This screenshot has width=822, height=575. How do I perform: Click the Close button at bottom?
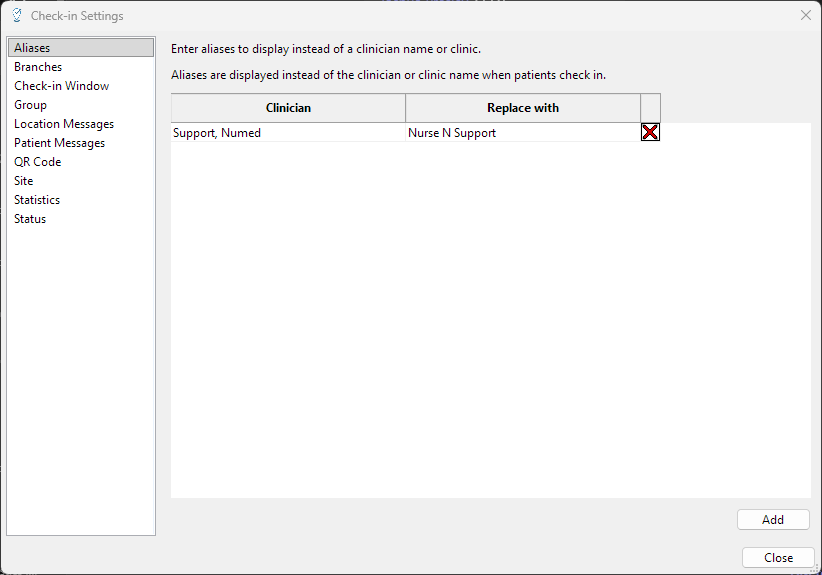pyautogui.click(x=778, y=558)
